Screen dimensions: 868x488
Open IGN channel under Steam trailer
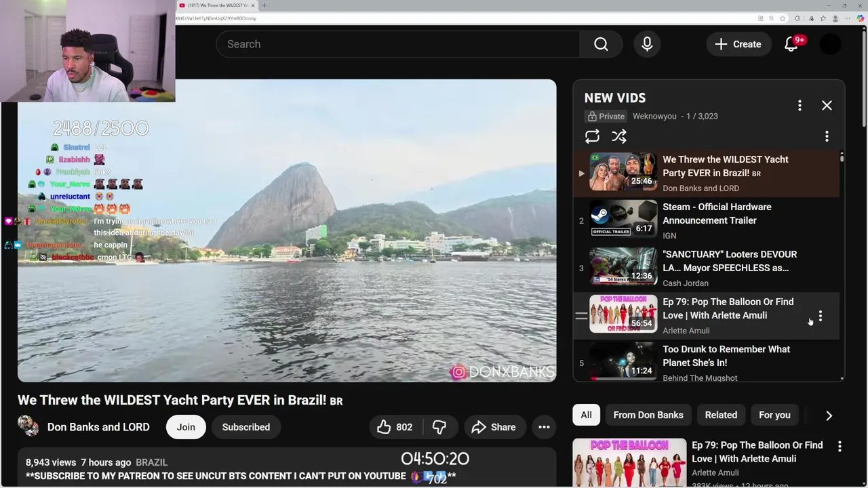click(669, 236)
